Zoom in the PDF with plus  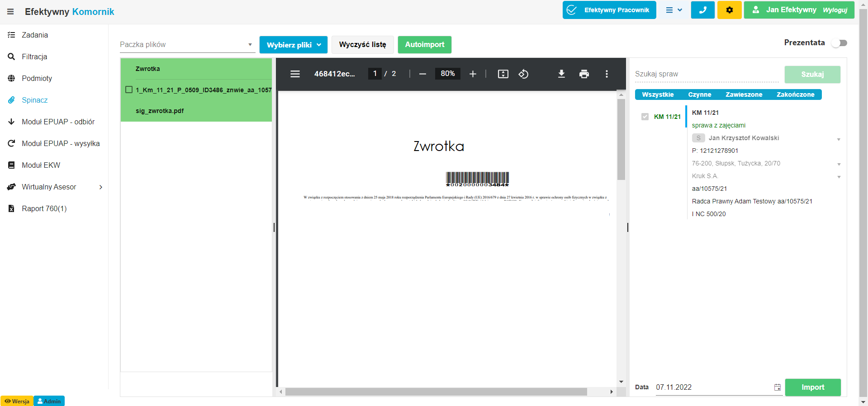click(473, 74)
